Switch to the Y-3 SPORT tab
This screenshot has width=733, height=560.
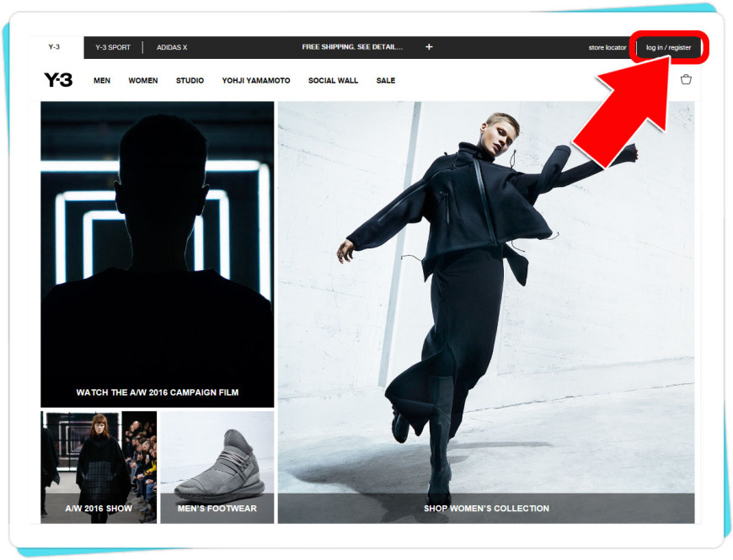point(113,47)
